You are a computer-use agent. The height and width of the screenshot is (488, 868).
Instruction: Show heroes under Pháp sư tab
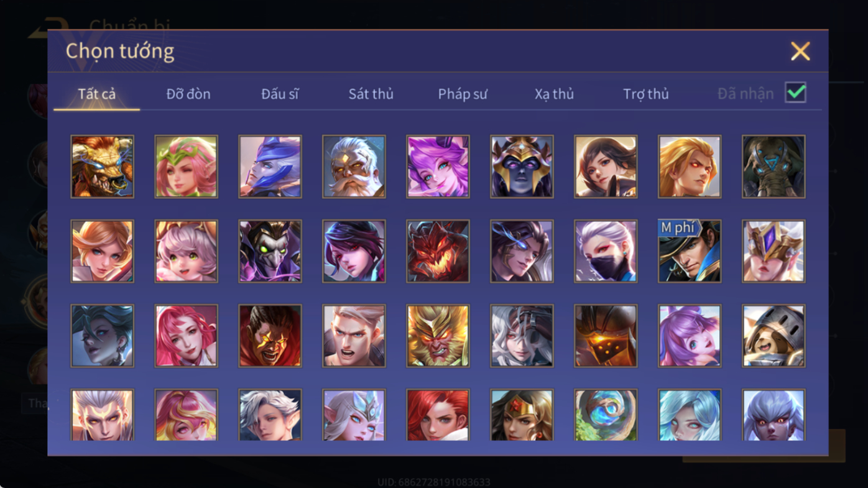coord(463,94)
